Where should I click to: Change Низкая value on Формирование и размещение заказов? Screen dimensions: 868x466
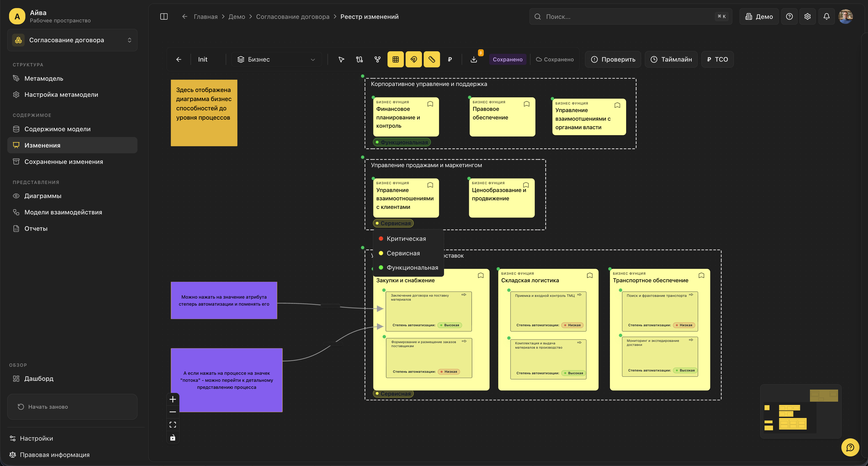tap(449, 372)
